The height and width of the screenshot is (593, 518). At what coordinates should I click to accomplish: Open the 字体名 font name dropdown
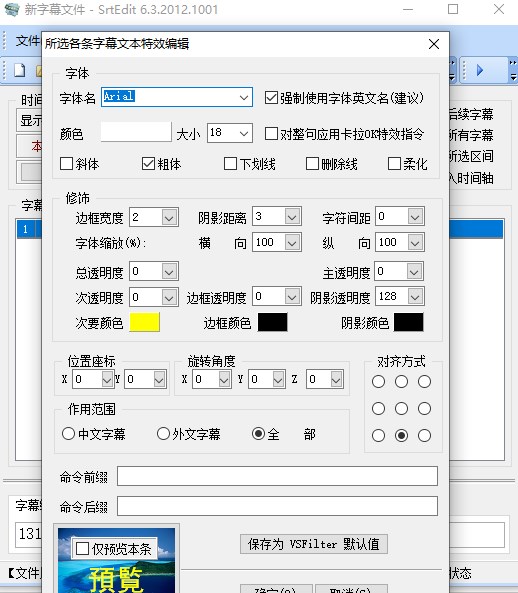coord(244,98)
